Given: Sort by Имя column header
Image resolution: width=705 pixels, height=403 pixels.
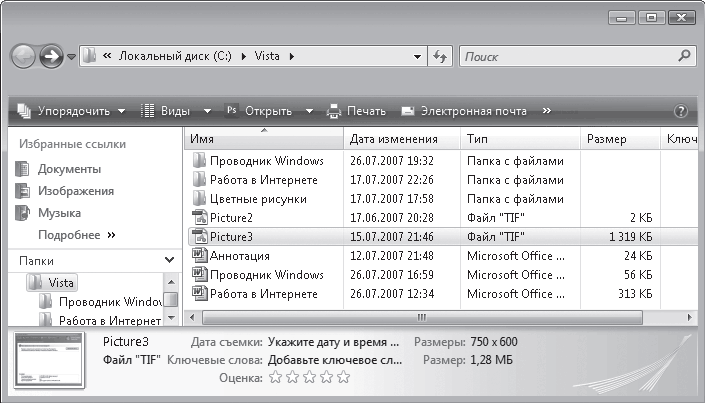Looking at the screenshot, I should point(264,139).
